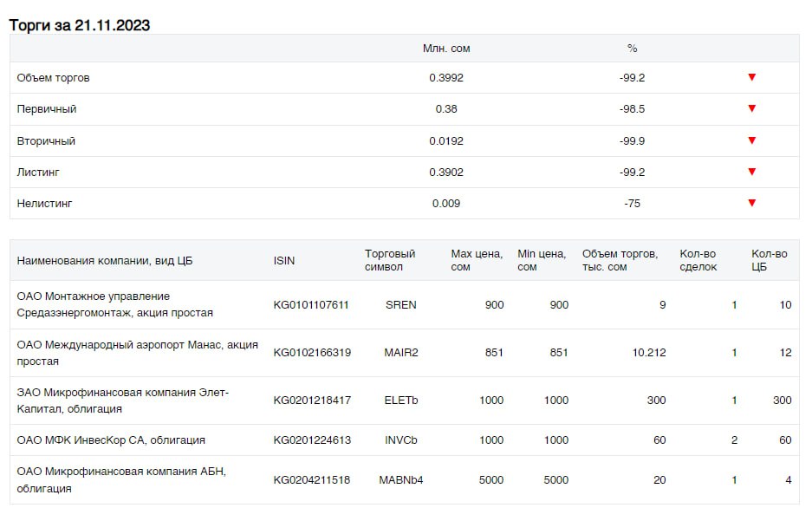Click trading symbol SREN
The width and height of the screenshot is (812, 508).
click(x=401, y=304)
